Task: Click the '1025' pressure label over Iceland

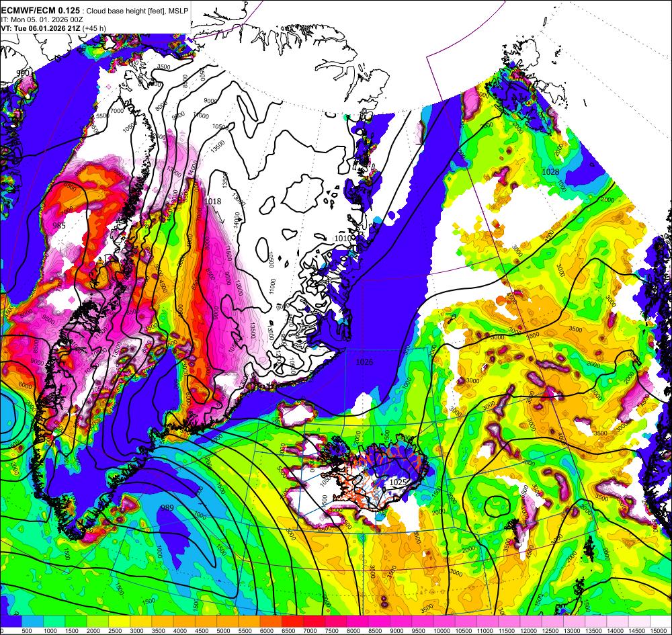Action: coord(397,482)
